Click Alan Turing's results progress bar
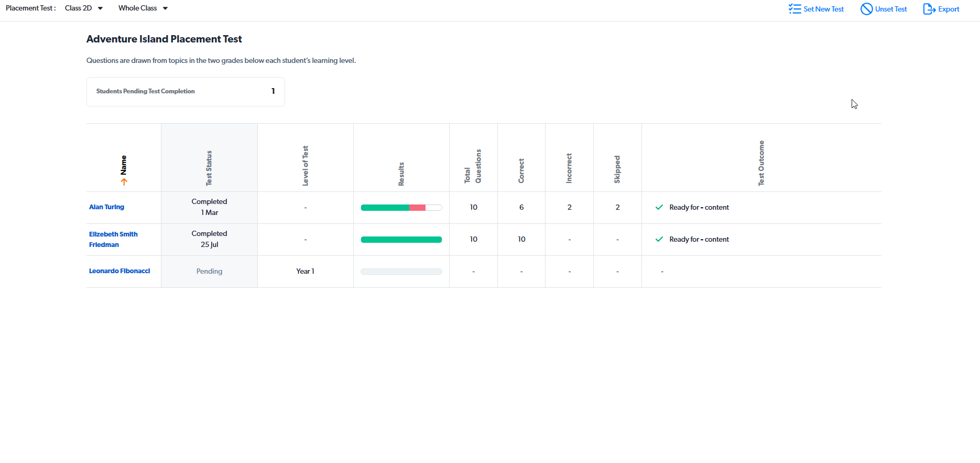This screenshot has width=980, height=463. pyautogui.click(x=401, y=208)
